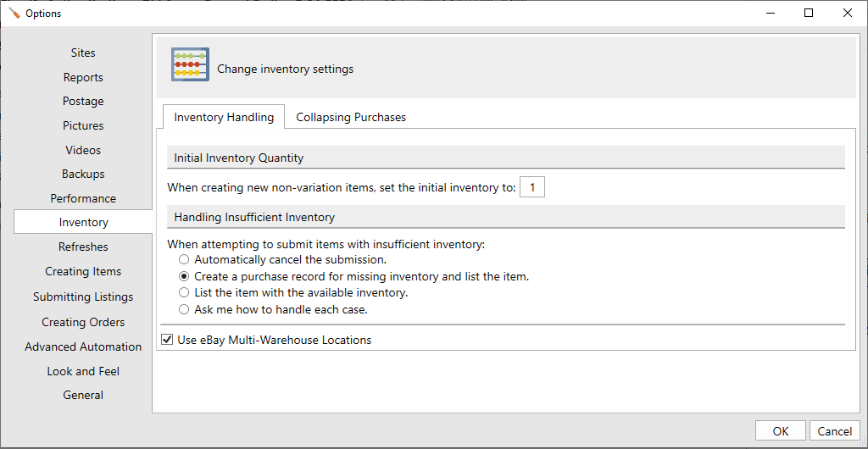Open Postage settings in sidebar
Image resolution: width=868 pixels, height=449 pixels.
(x=83, y=102)
